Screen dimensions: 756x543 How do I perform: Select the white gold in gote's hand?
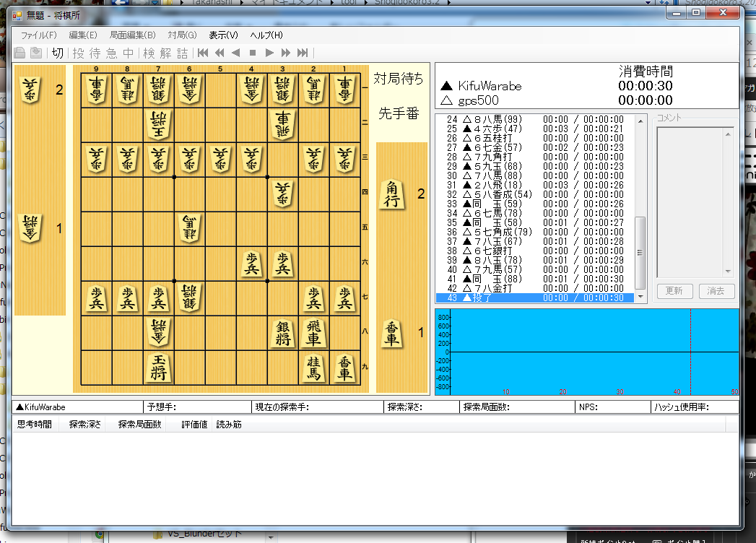tap(30, 228)
